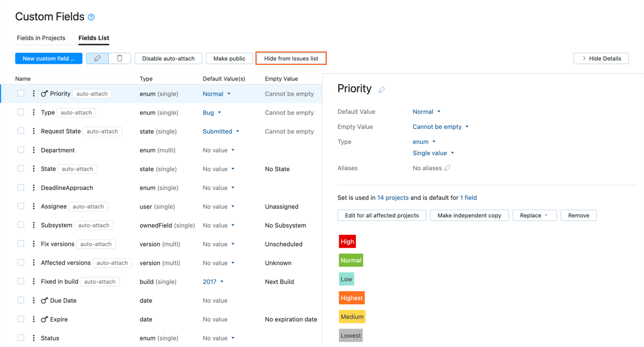Click the New custom field button
Viewport: 644px width, 347px height.
[48, 58]
